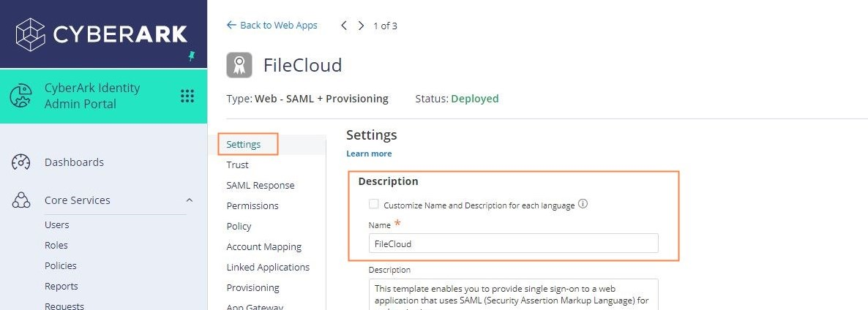Click the Name input field
The height and width of the screenshot is (310, 868).
pos(513,243)
